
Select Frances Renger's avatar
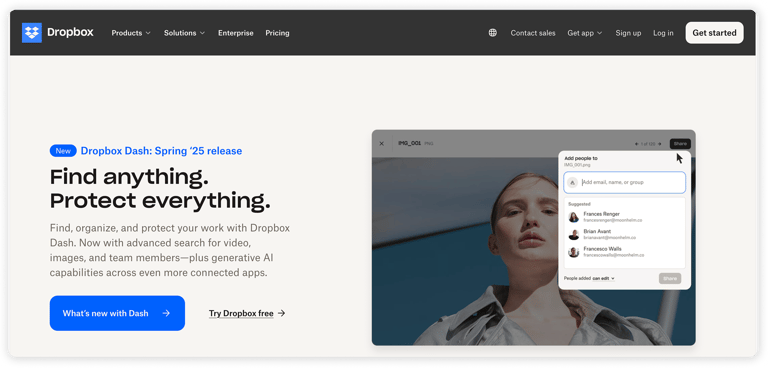pyautogui.click(x=574, y=217)
